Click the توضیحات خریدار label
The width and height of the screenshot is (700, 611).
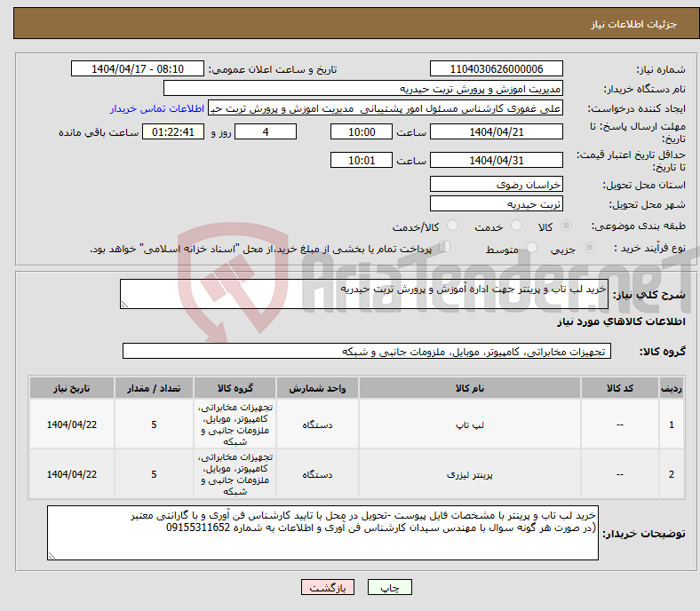644,534
